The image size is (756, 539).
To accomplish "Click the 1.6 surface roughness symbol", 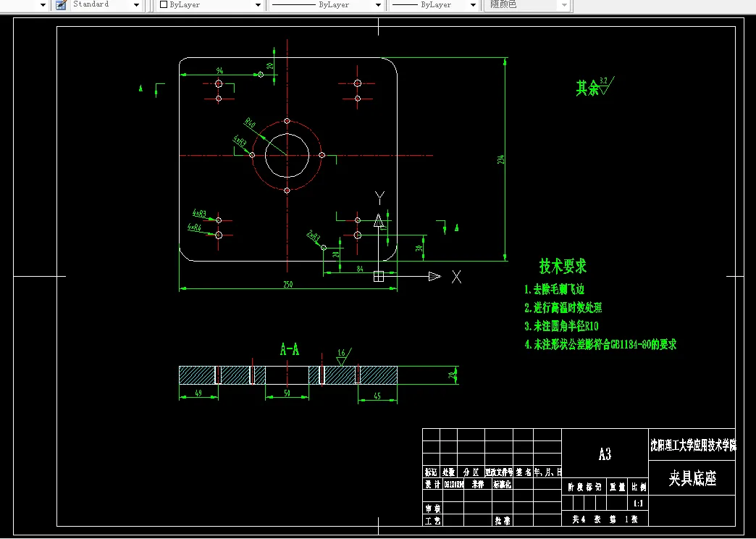I will pyautogui.click(x=343, y=357).
